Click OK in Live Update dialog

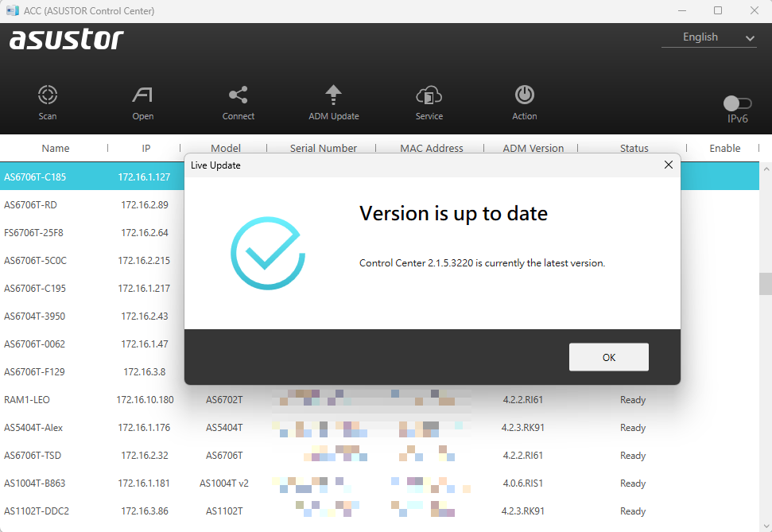tap(608, 357)
